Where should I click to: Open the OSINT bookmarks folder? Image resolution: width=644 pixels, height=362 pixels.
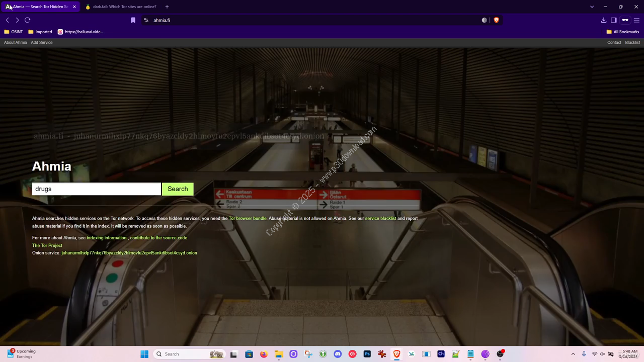point(14,32)
